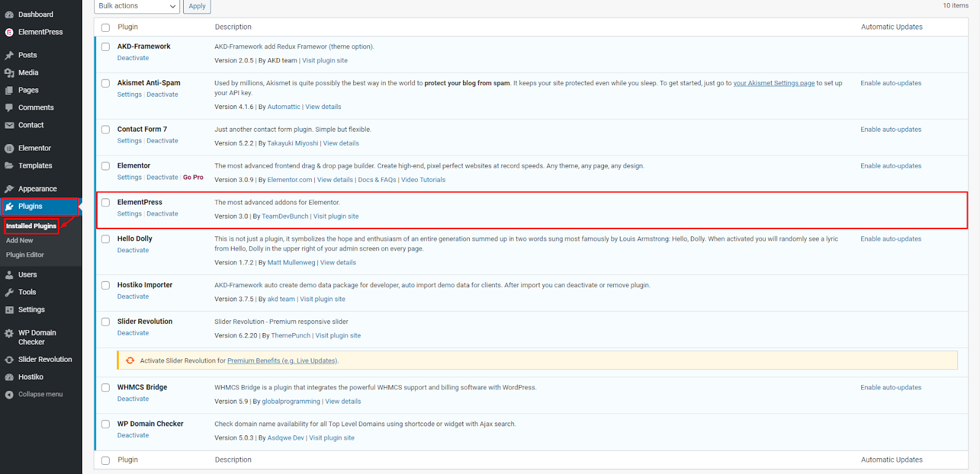Image resolution: width=980 pixels, height=474 pixels.
Task: Visit TeamDevBunch author link
Action: [285, 217]
